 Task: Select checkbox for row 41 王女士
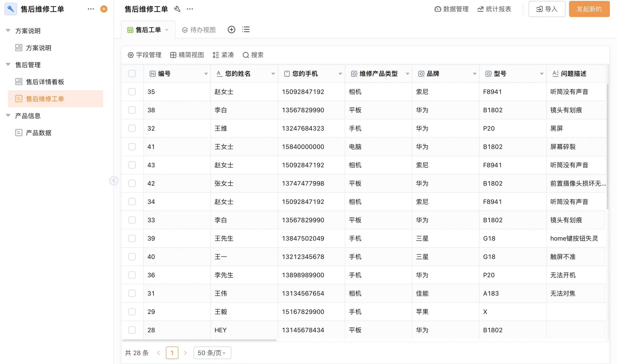(132, 147)
